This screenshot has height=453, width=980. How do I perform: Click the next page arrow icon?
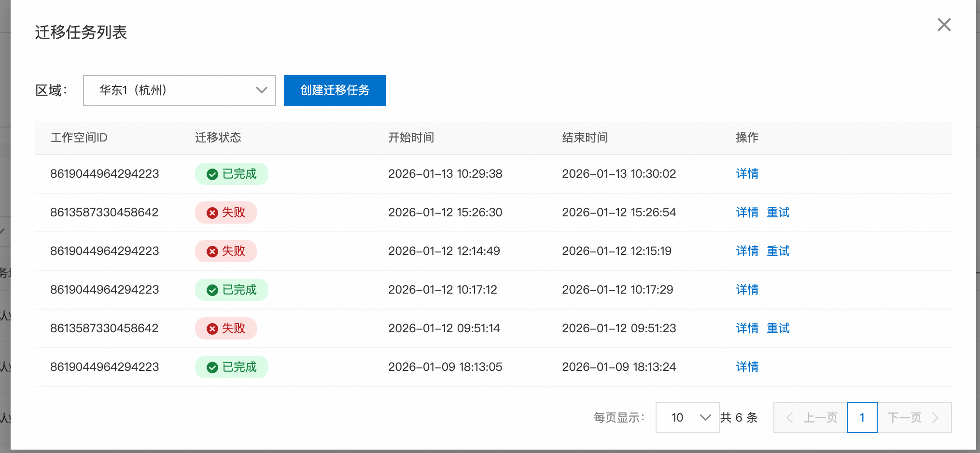click(935, 418)
